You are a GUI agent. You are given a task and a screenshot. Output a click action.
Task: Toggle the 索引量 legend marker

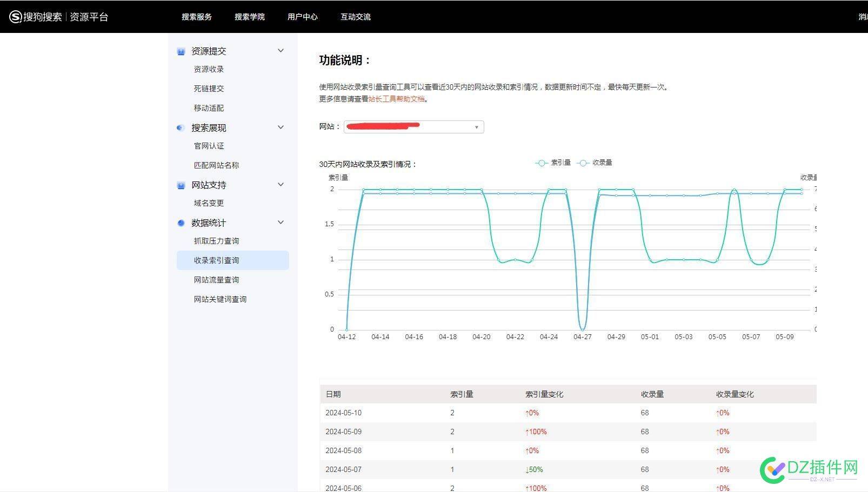point(542,163)
